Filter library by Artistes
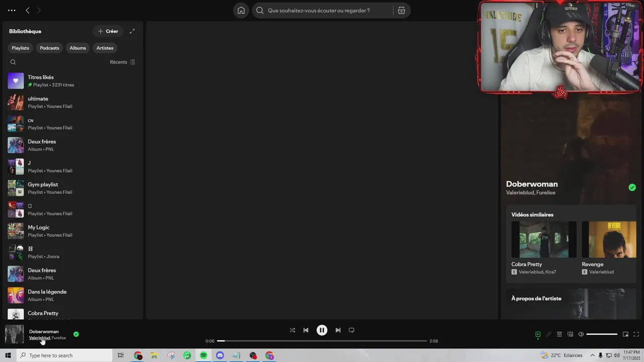Screen dimensions: 644x362 pyautogui.click(x=105, y=48)
